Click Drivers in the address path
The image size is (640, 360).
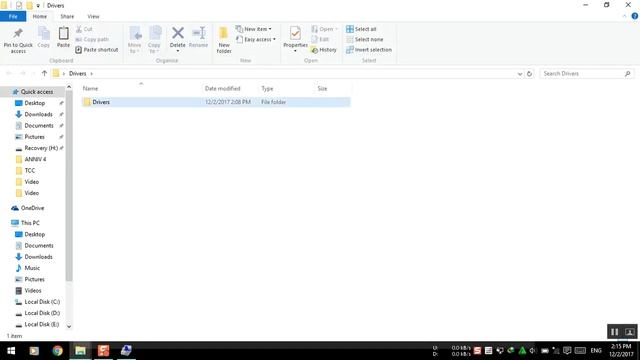[x=78, y=73]
